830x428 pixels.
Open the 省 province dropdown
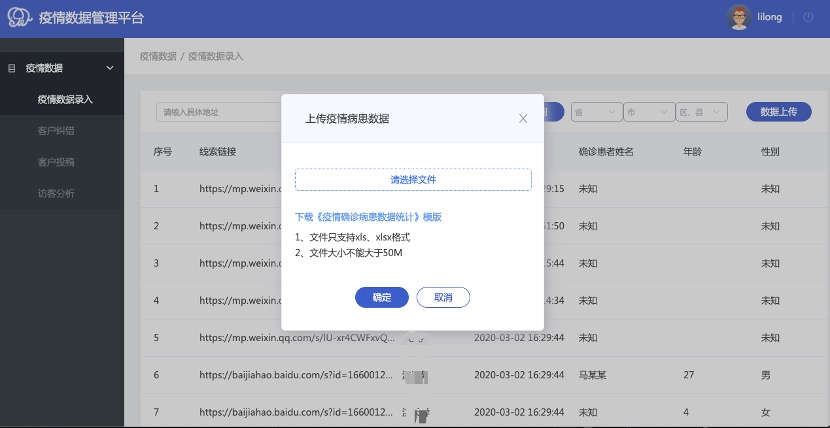coord(596,112)
